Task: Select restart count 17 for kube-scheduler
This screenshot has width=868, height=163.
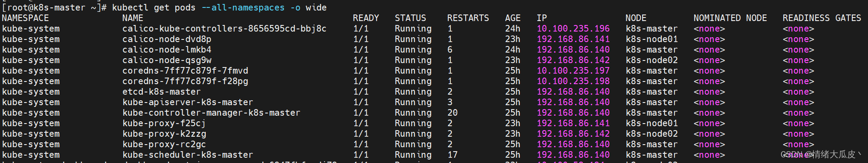Action: (453, 155)
